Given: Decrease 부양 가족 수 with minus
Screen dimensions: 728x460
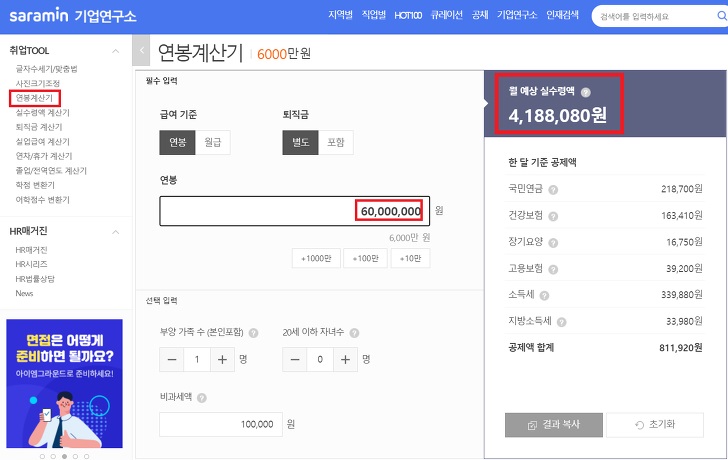Looking at the screenshot, I should (x=172, y=360).
